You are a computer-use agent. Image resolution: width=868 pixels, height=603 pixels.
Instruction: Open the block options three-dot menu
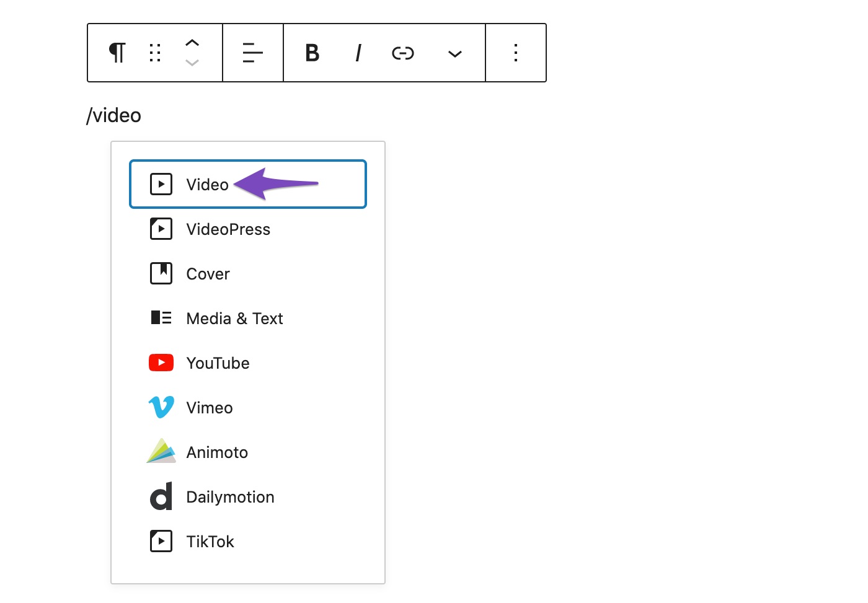[516, 53]
